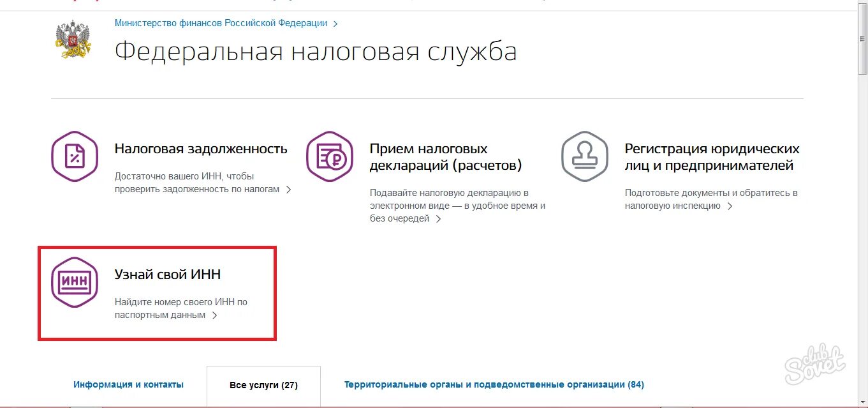
Task: Open the Налоговая задолженность service title
Action: pos(201,149)
